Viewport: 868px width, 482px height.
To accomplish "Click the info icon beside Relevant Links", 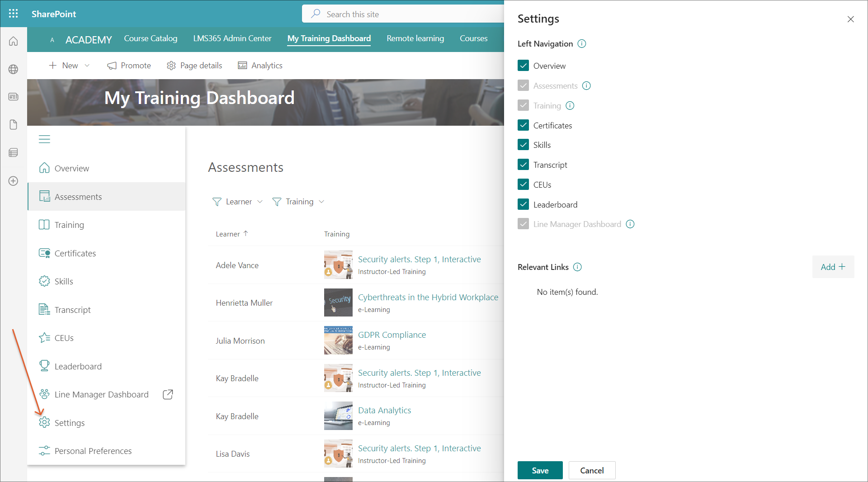I will [x=577, y=267].
